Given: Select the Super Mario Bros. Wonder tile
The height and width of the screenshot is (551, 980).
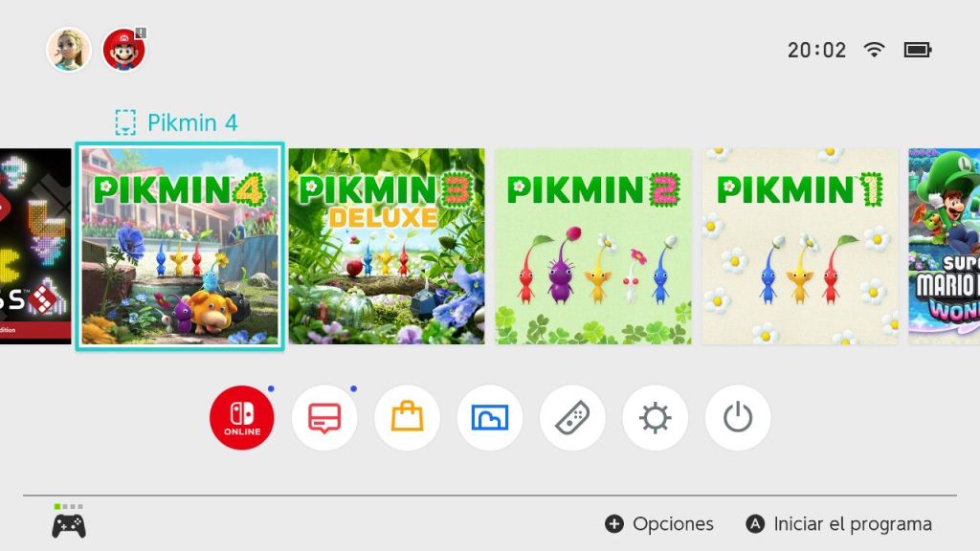Looking at the screenshot, I should point(944,246).
